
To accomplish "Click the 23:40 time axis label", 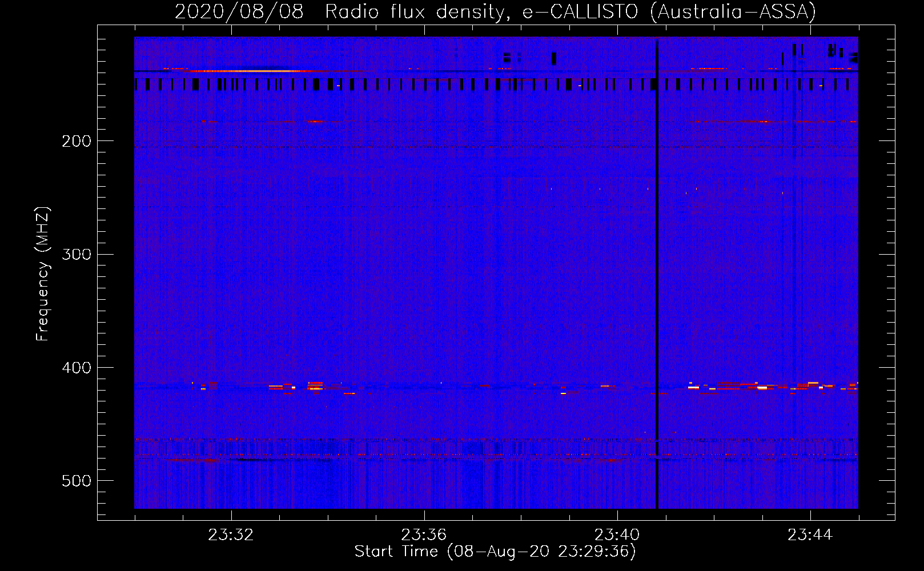I will coord(617,535).
